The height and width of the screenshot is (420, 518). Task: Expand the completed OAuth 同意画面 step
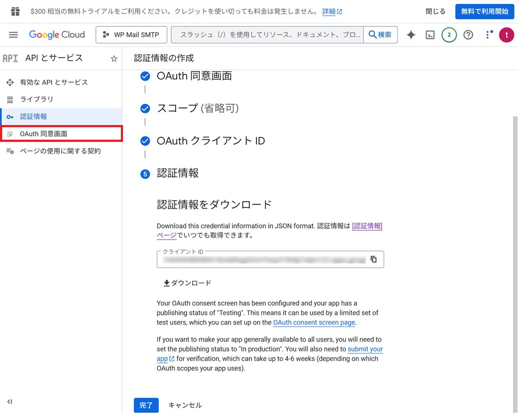click(x=194, y=76)
